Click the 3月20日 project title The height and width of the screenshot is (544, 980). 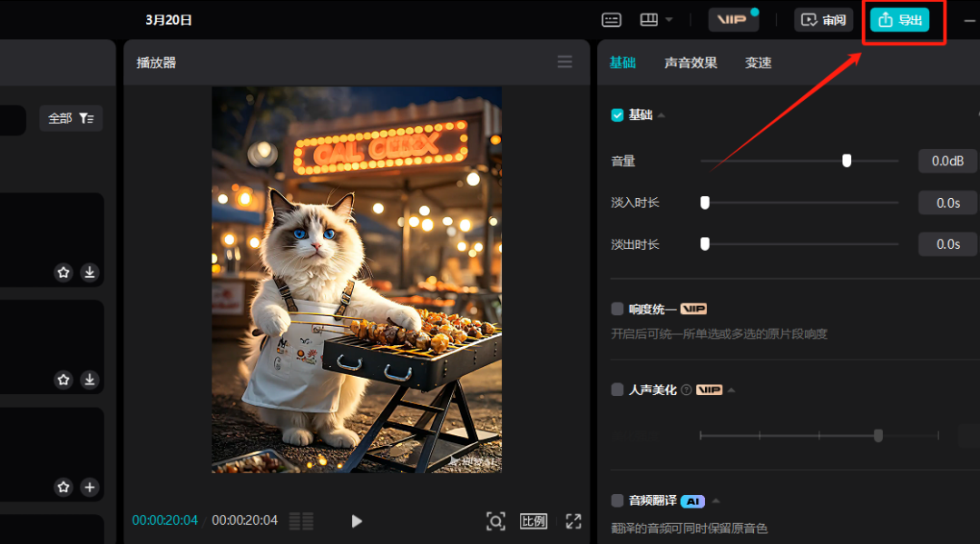click(169, 20)
